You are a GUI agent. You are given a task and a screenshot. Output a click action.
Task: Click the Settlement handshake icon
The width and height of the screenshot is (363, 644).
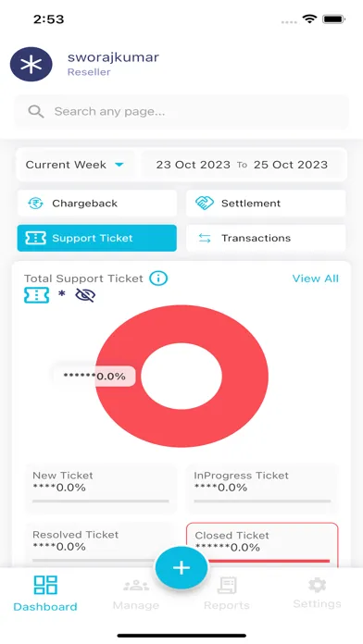coord(205,203)
